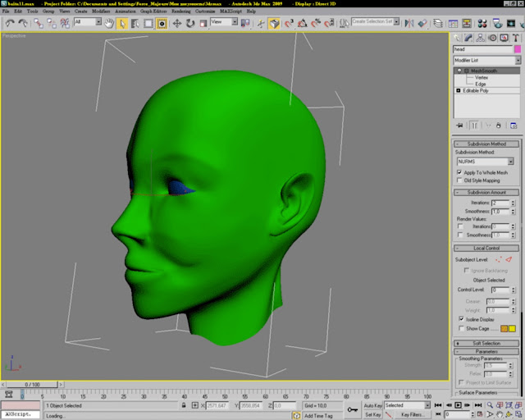The width and height of the screenshot is (525, 420).
Task: Open the Material Editor spheres icon
Action: tap(482, 24)
